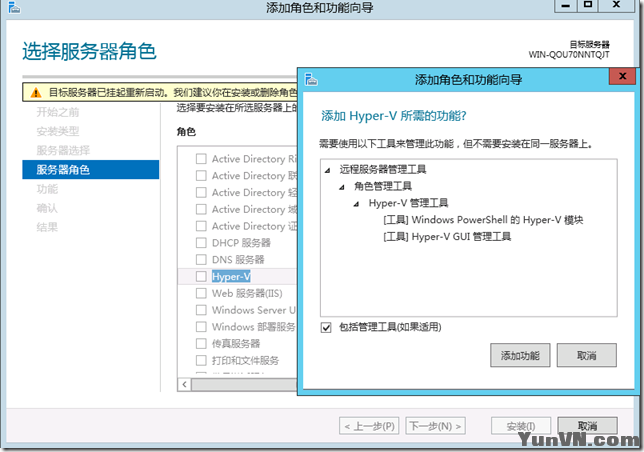Check the Active Directory Ri... role checkbox
644x452 pixels.
pyautogui.click(x=201, y=159)
